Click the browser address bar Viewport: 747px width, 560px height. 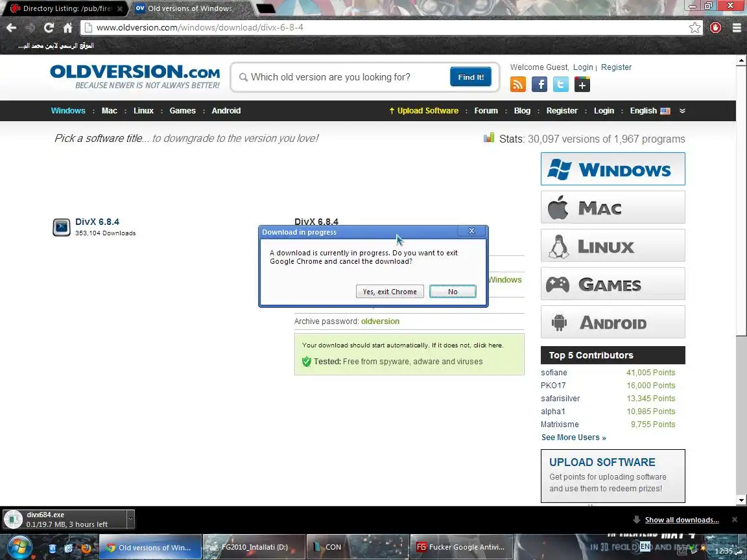(x=385, y=28)
